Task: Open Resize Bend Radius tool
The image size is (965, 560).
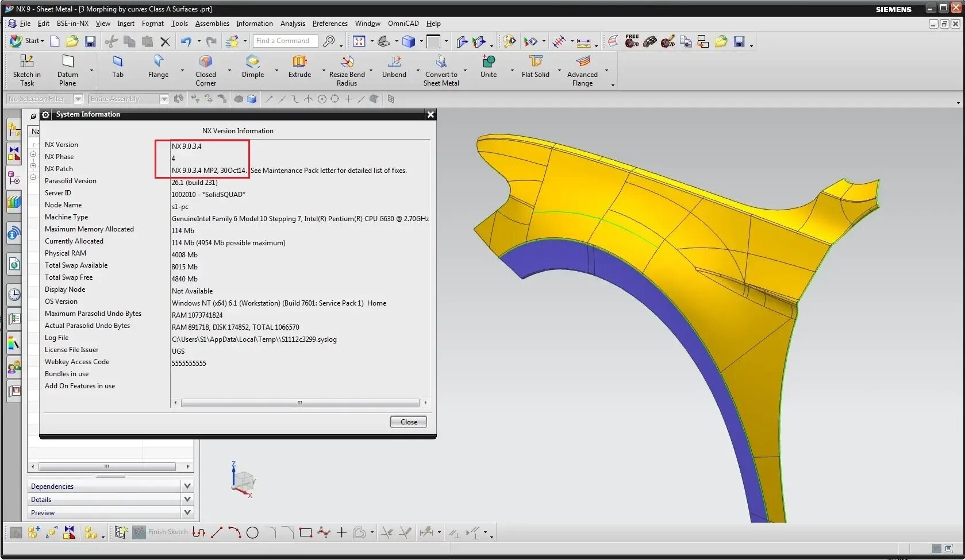Action: 347,70
